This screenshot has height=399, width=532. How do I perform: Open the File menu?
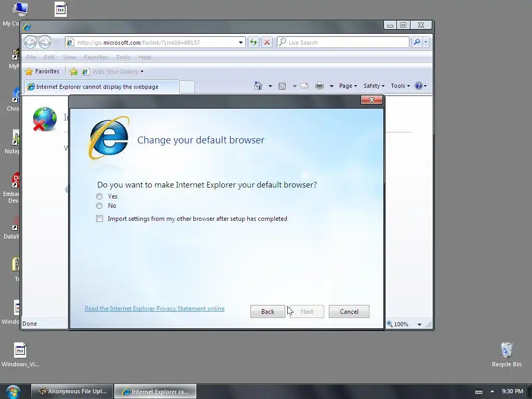(x=31, y=57)
